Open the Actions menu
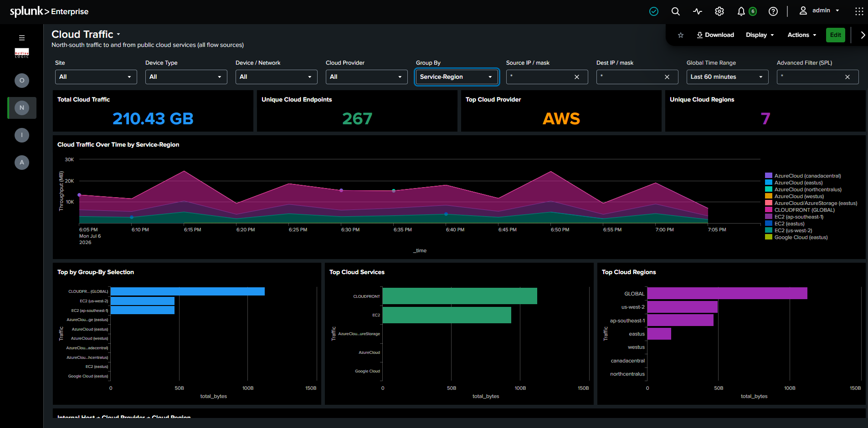 802,35
